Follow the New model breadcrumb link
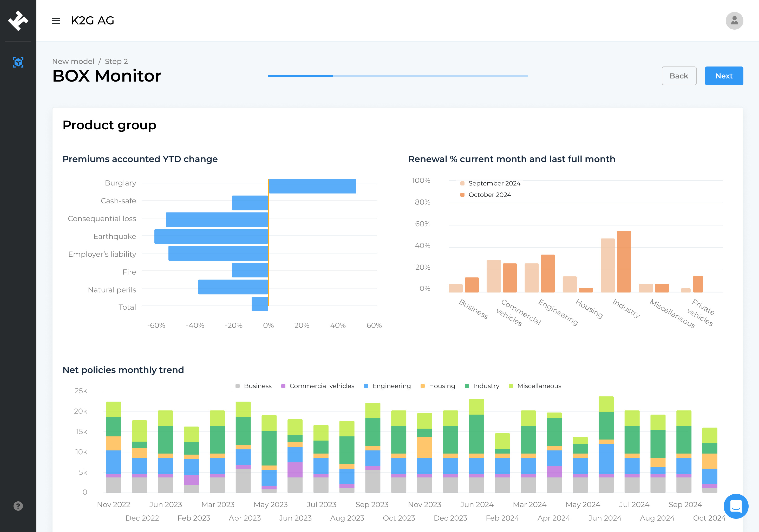Viewport: 759px width, 532px height. 73,62
